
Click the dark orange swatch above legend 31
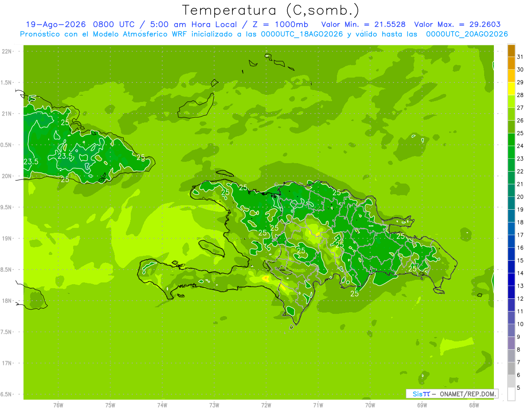click(511, 51)
